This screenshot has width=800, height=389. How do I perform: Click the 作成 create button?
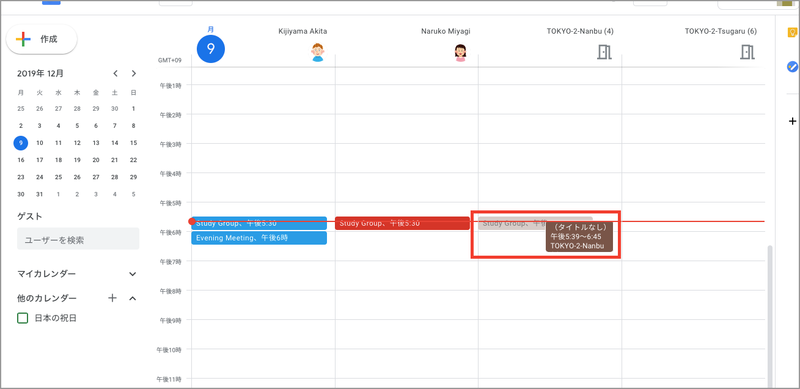point(41,39)
